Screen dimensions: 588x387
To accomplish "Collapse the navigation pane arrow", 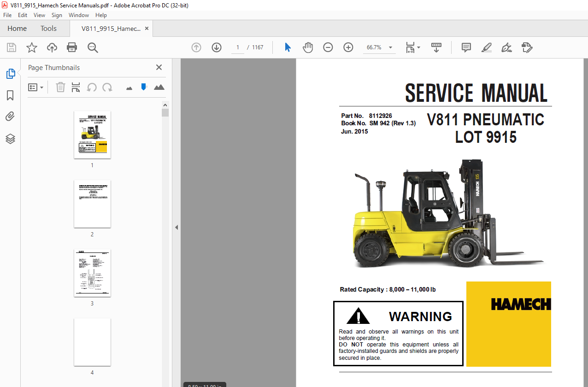I will (176, 227).
